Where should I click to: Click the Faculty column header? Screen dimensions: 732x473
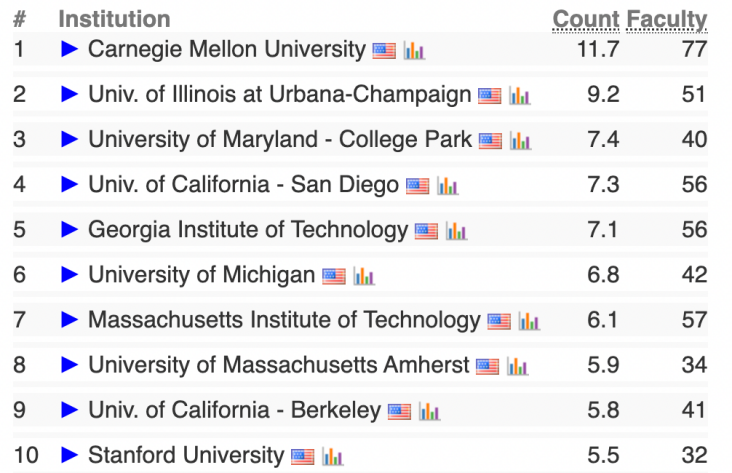(666, 19)
